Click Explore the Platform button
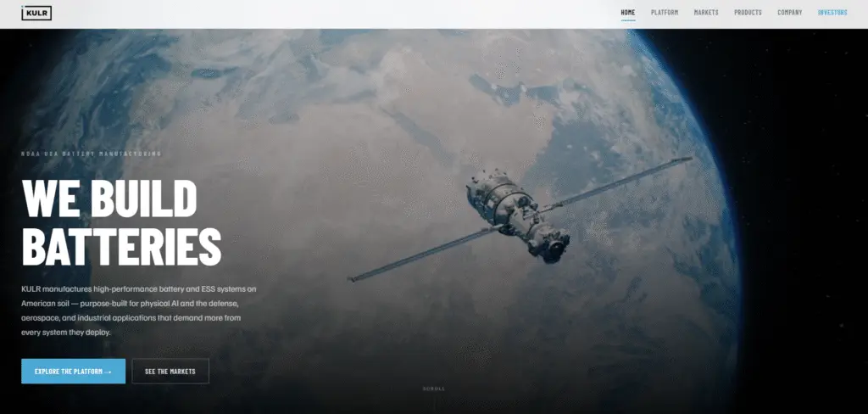 click(x=73, y=372)
